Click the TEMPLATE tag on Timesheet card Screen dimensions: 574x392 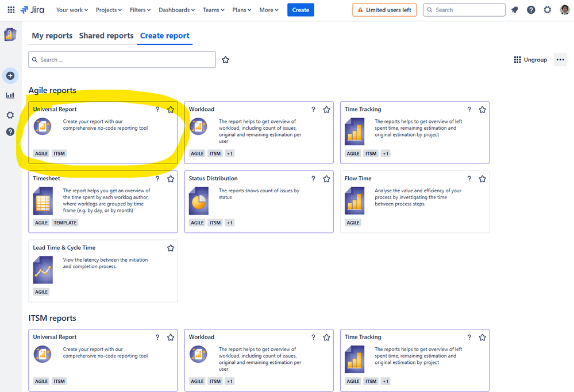pos(65,223)
